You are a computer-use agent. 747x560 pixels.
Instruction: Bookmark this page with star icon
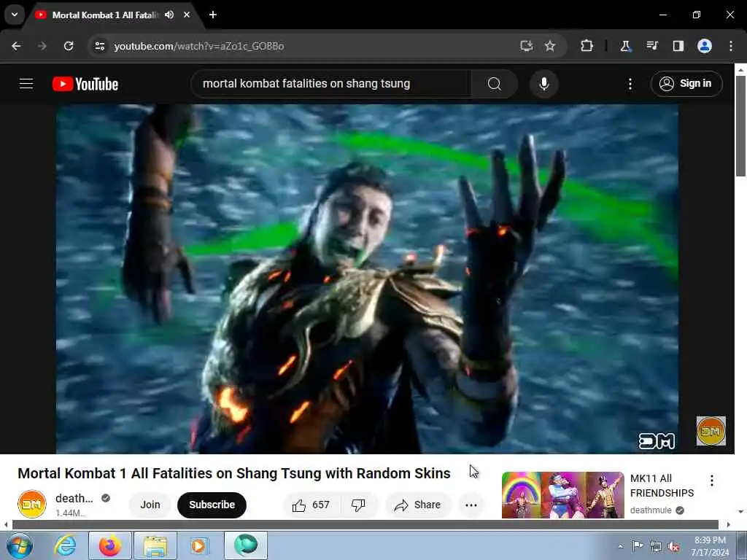(x=550, y=46)
